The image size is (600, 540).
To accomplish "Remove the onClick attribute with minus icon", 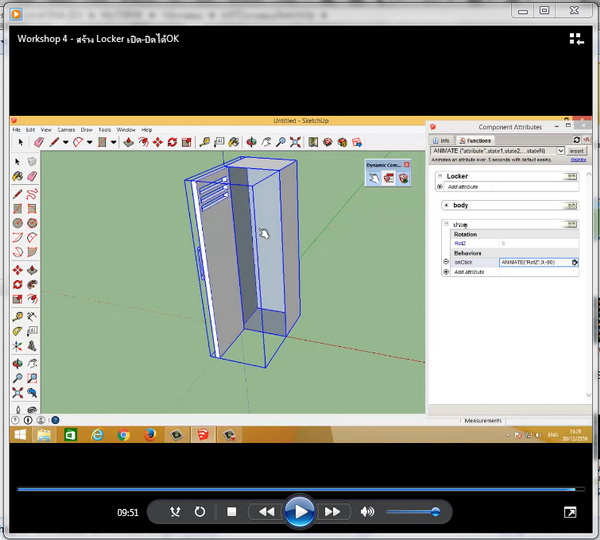I will pyautogui.click(x=446, y=262).
